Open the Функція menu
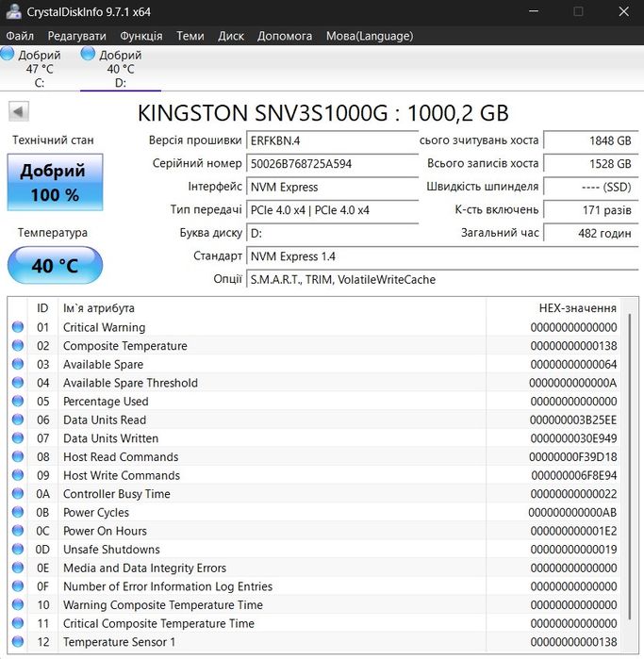 [x=141, y=36]
